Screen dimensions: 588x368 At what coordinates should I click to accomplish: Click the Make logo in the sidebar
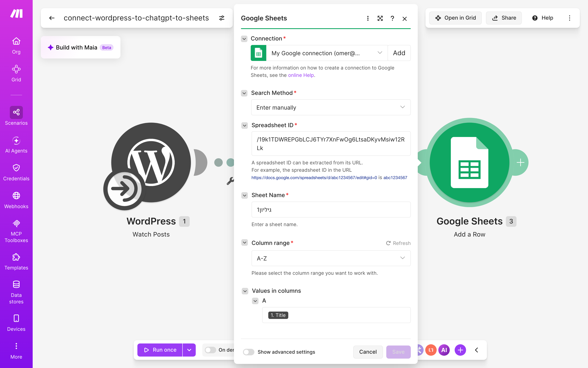(16, 14)
